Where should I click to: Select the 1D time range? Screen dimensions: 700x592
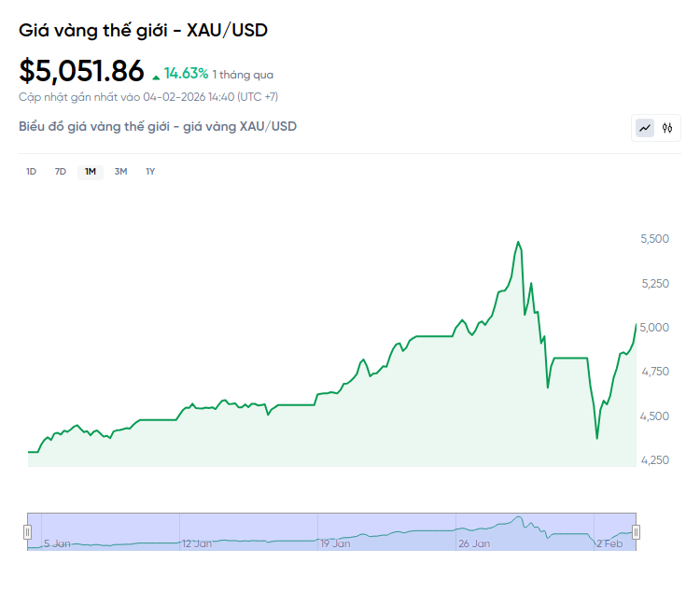point(31,171)
